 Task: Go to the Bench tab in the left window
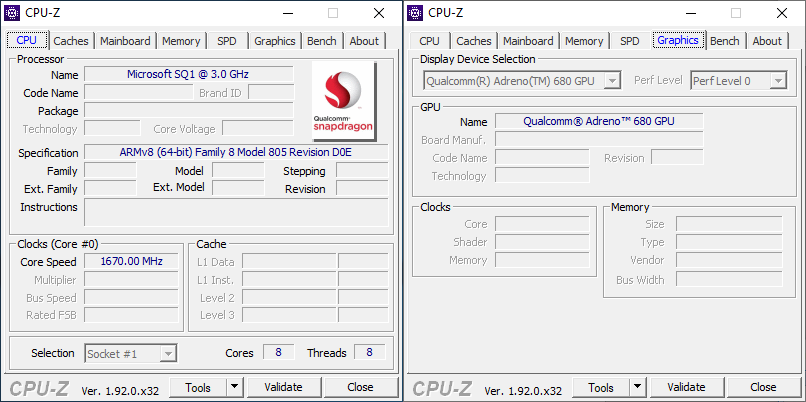tap(322, 41)
